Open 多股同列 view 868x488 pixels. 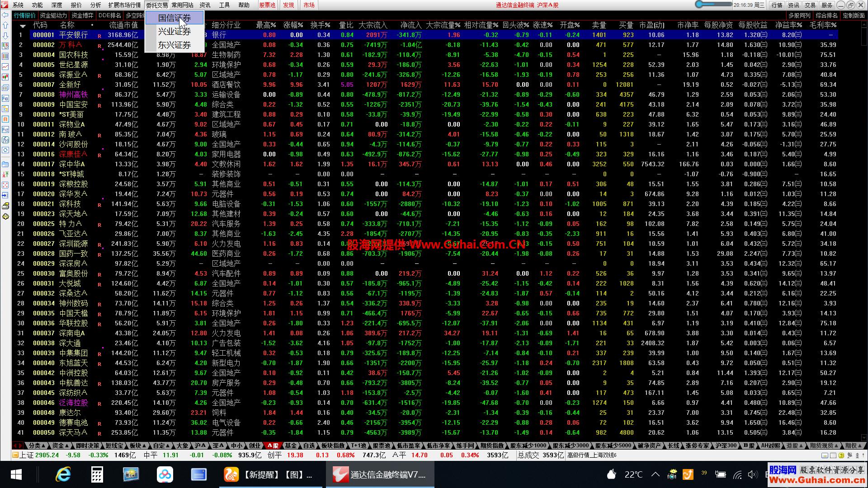tap(799, 15)
